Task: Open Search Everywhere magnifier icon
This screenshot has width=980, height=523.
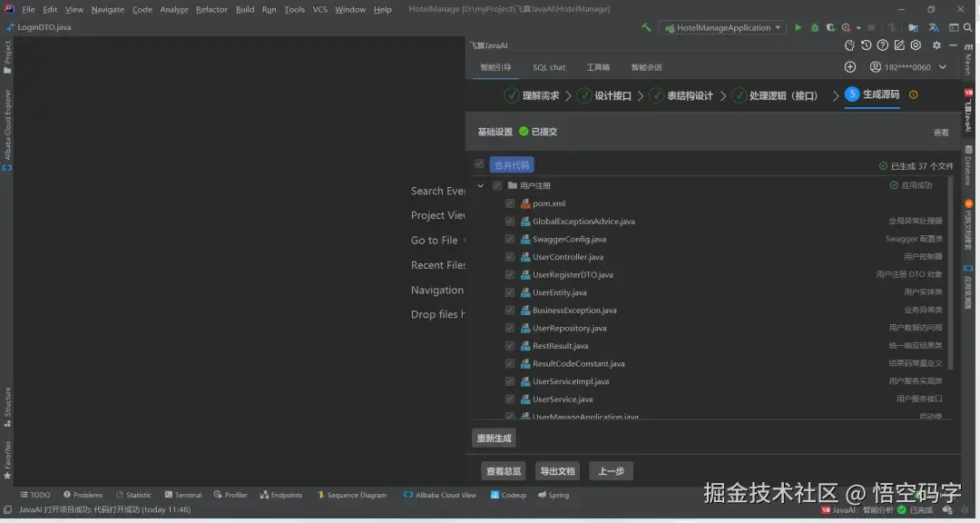Action: [967, 27]
